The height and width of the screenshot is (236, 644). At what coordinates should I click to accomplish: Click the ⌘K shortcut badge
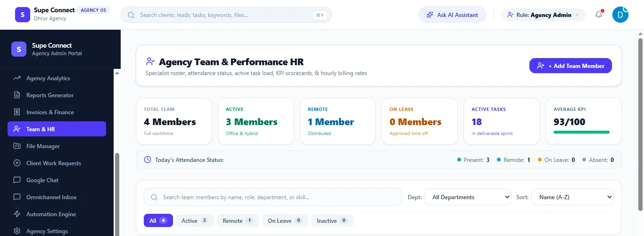click(320, 15)
